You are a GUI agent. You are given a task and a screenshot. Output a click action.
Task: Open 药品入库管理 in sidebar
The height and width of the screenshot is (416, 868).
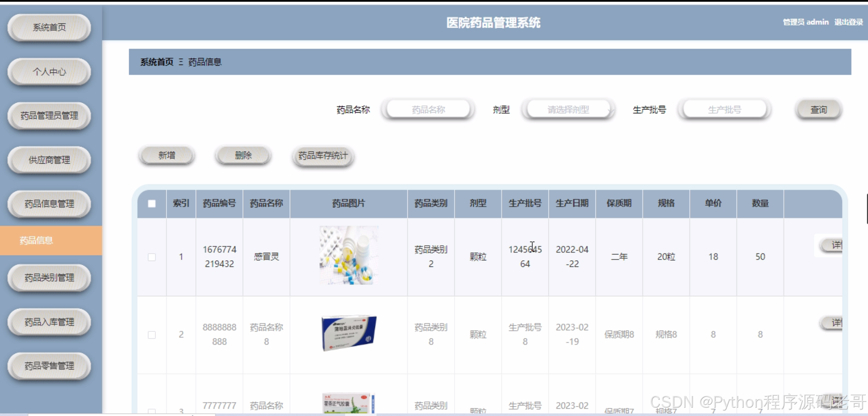[49, 322]
